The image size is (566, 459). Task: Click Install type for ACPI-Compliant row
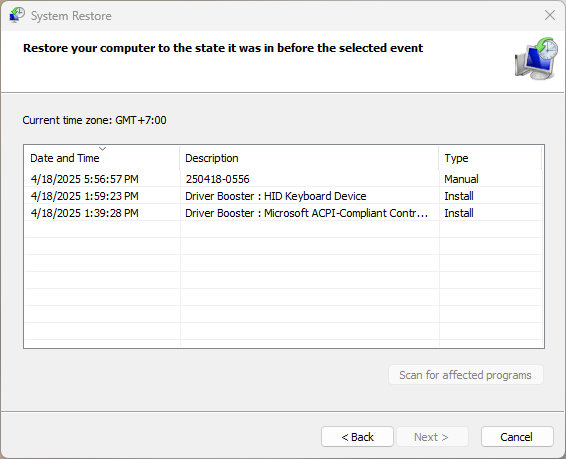[459, 213]
